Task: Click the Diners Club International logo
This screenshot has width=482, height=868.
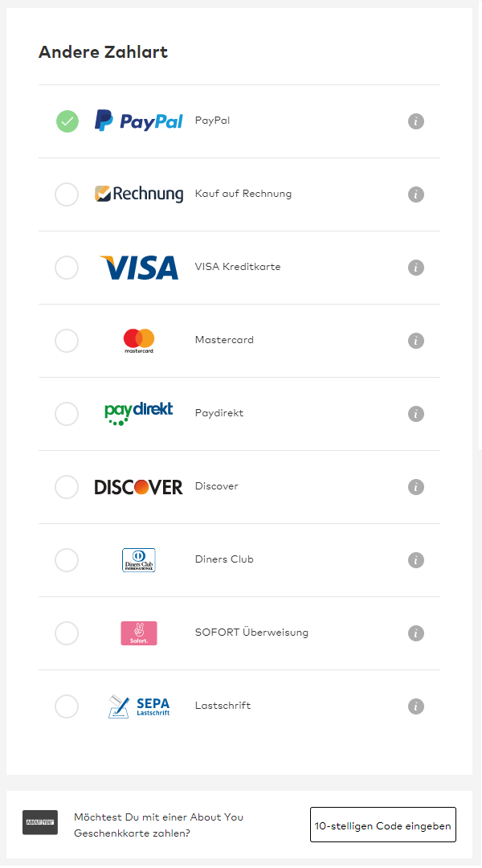Action: pyautogui.click(x=138, y=559)
